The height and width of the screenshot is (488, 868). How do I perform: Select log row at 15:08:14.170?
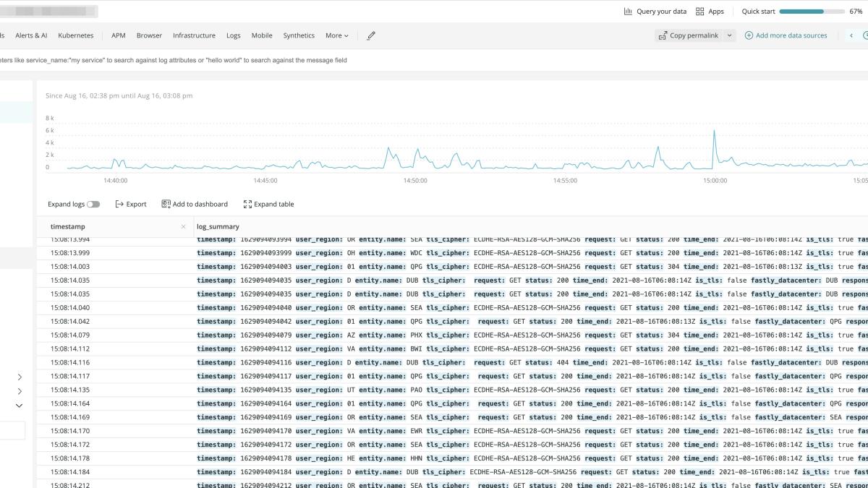tap(452, 432)
